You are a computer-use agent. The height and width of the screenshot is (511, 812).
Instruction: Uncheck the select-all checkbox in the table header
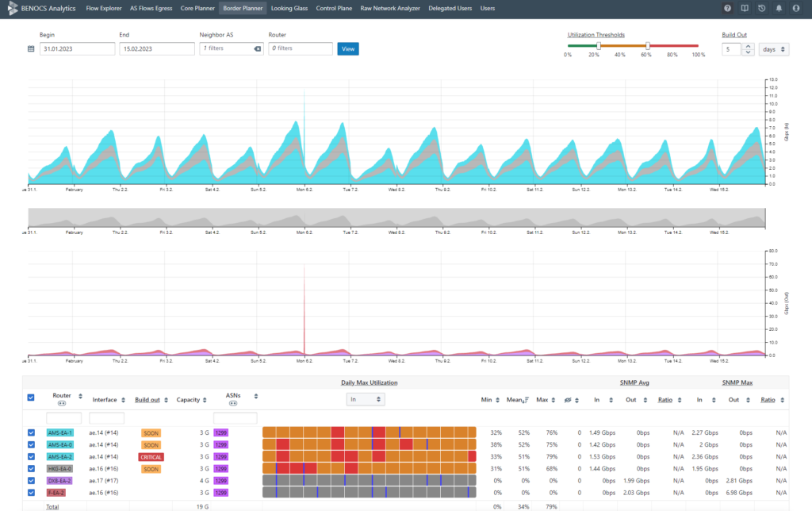tap(30, 397)
